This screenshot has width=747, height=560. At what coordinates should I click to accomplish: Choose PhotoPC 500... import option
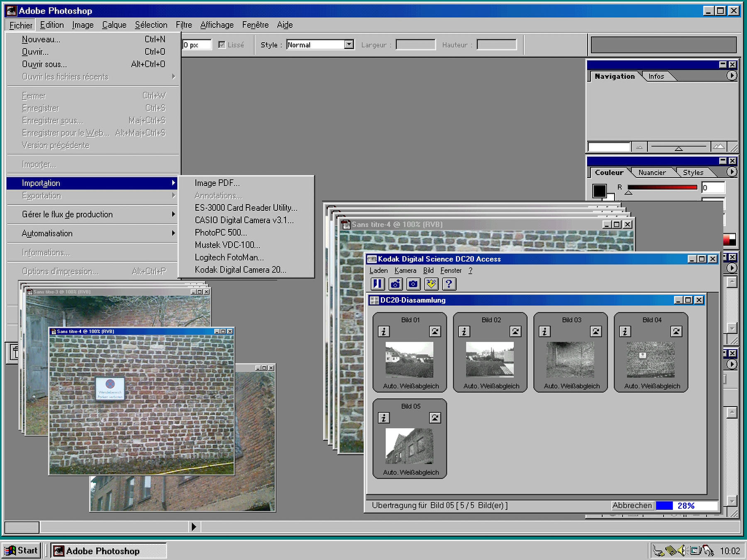(x=246, y=233)
